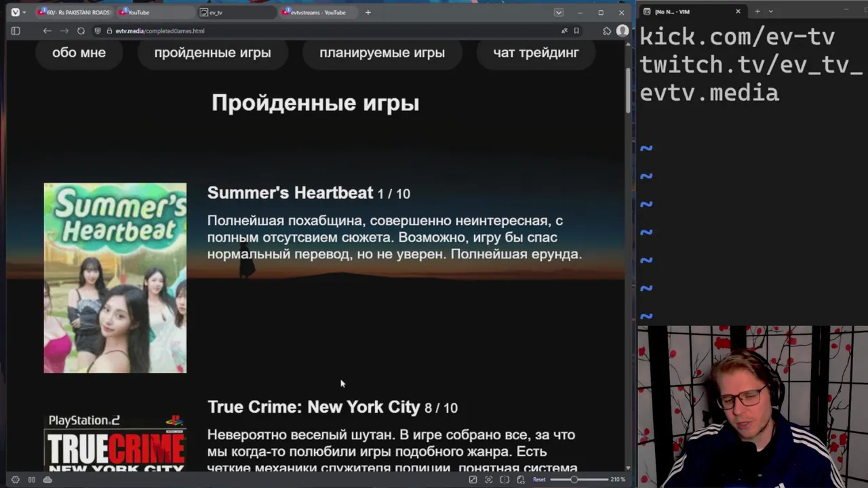Screen dimensions: 868x488
Task: Open the page actions icon in status bar
Action: click(x=520, y=479)
